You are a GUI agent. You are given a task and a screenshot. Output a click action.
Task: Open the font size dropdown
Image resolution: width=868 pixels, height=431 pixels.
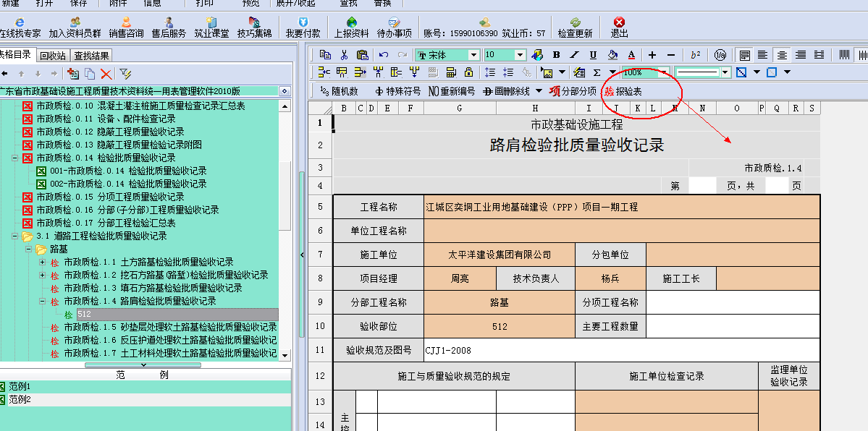pyautogui.click(x=520, y=55)
